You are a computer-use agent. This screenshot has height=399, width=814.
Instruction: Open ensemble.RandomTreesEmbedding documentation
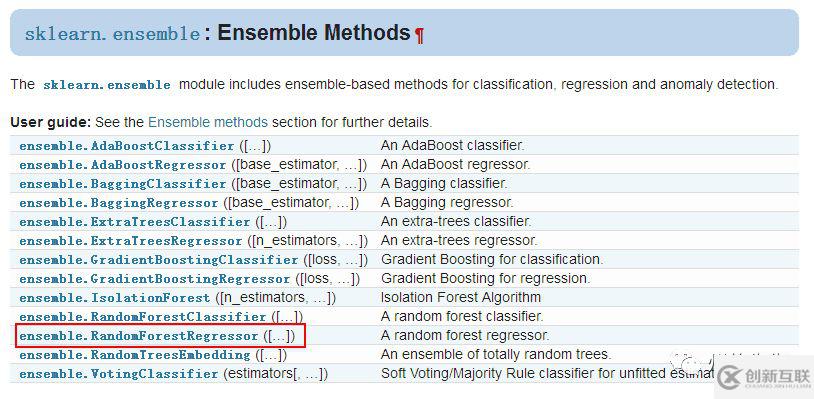[x=135, y=355]
